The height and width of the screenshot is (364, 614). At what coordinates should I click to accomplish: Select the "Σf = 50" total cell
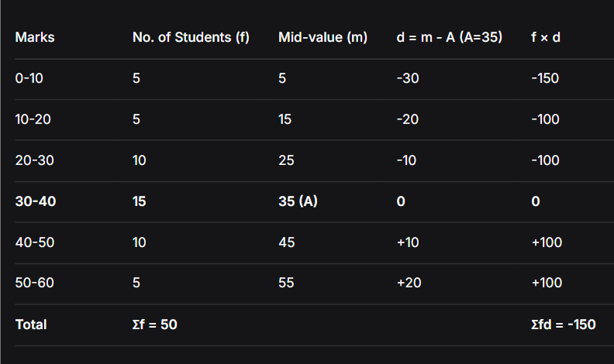155,325
